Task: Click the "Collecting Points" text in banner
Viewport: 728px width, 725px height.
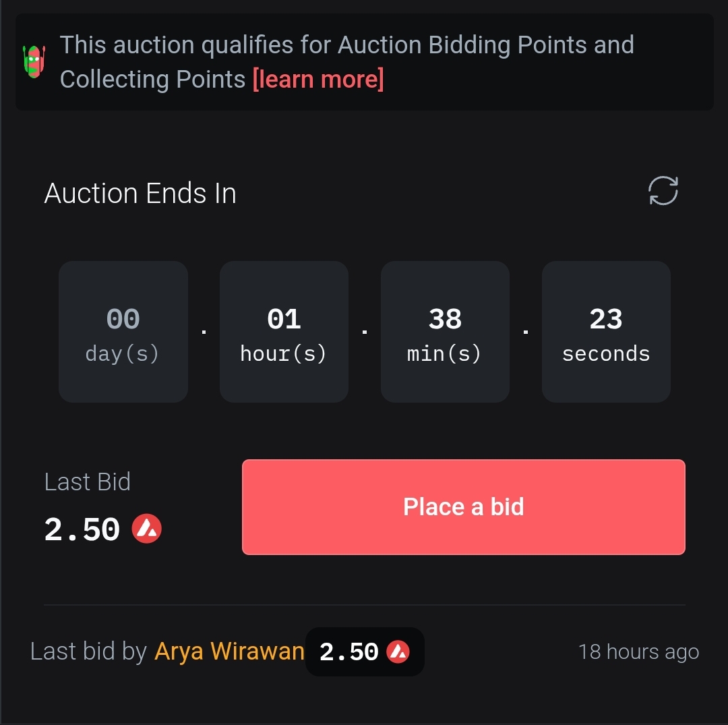Action: (x=152, y=80)
